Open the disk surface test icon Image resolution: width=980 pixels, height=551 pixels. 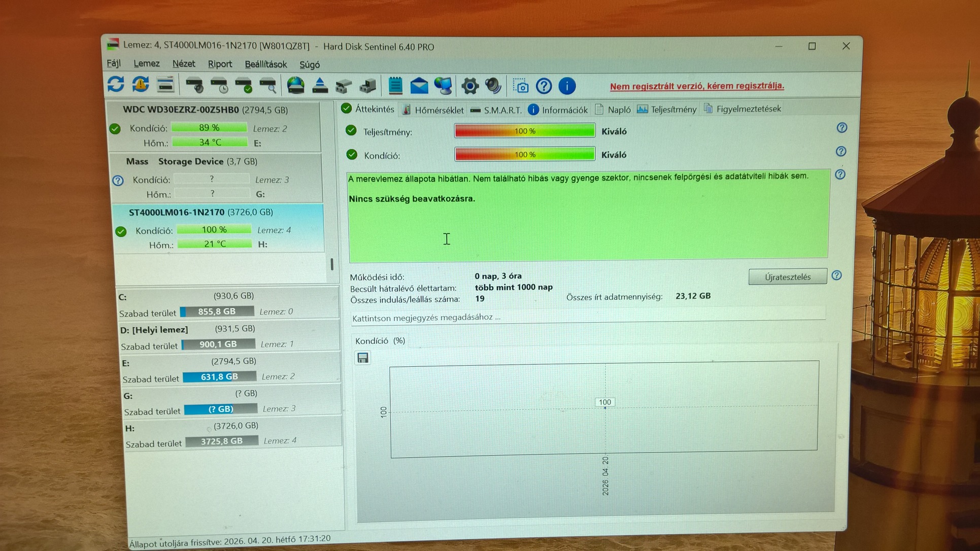point(267,85)
